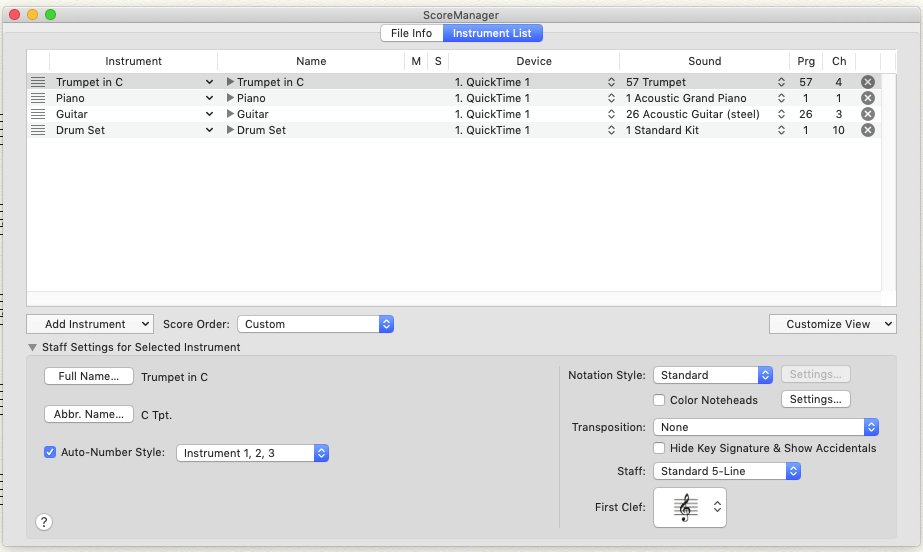The height and width of the screenshot is (552, 923).
Task: Grab the drag handle for Piano row
Action: [38, 98]
